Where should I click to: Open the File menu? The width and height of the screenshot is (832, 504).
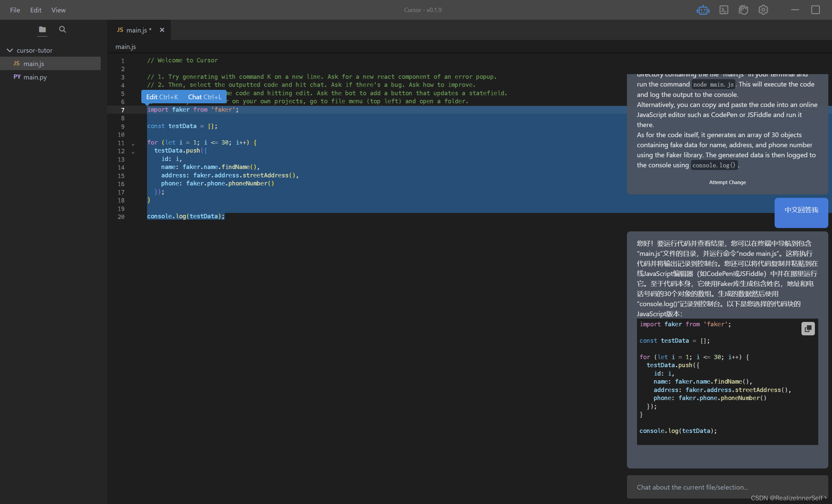tap(15, 10)
